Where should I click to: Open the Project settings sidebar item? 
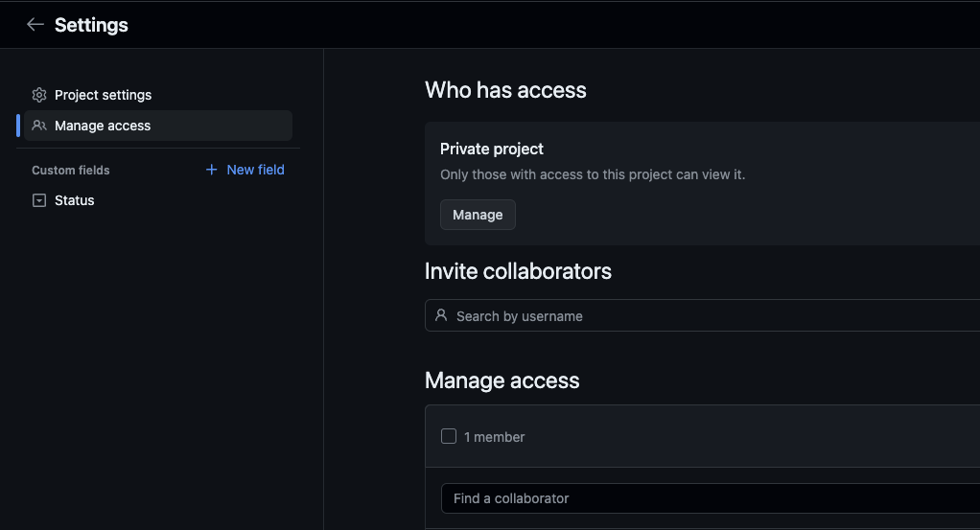103,95
